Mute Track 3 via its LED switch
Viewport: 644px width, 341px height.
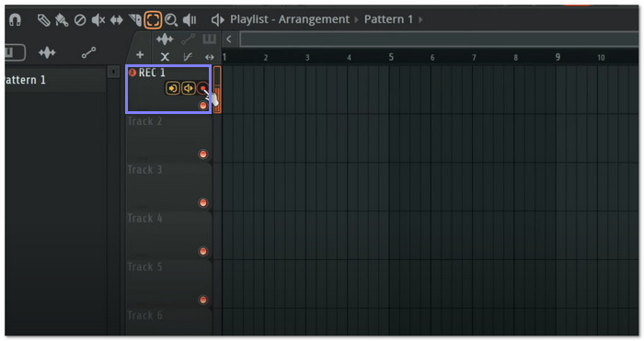[203, 203]
